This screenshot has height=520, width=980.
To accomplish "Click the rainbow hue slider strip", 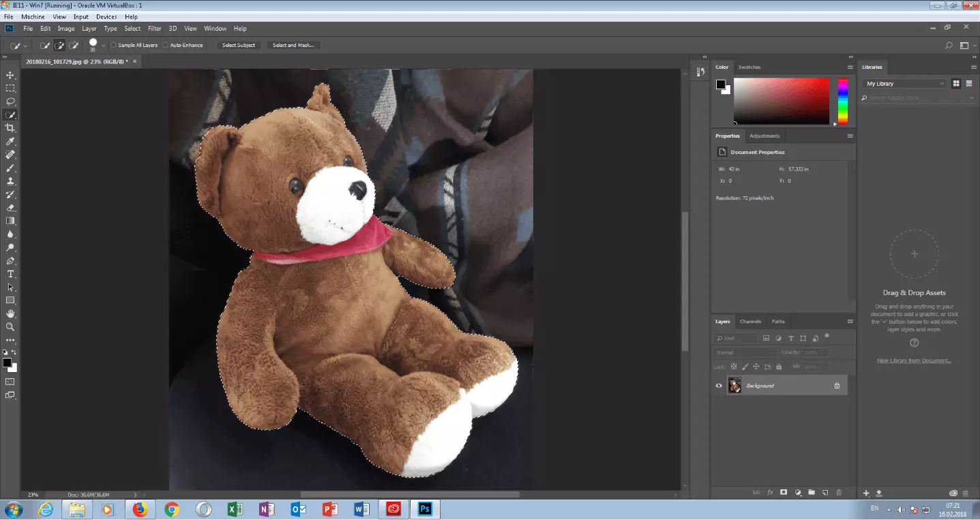I will click(843, 101).
